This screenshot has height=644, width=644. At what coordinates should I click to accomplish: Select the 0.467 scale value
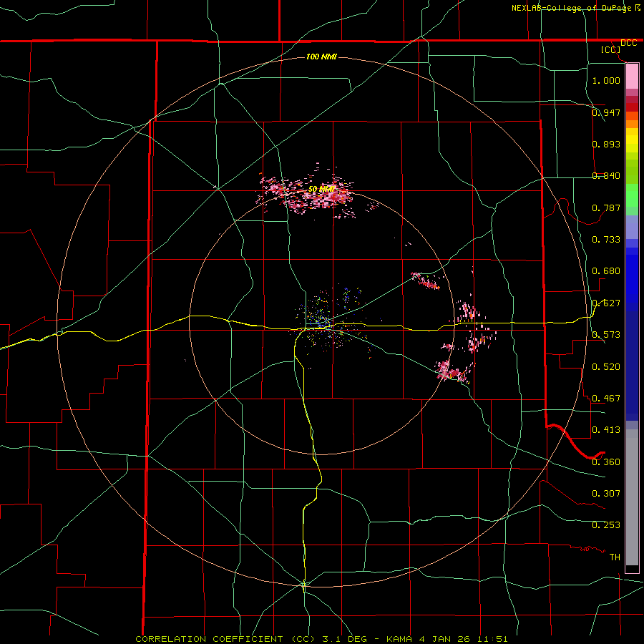(x=606, y=398)
